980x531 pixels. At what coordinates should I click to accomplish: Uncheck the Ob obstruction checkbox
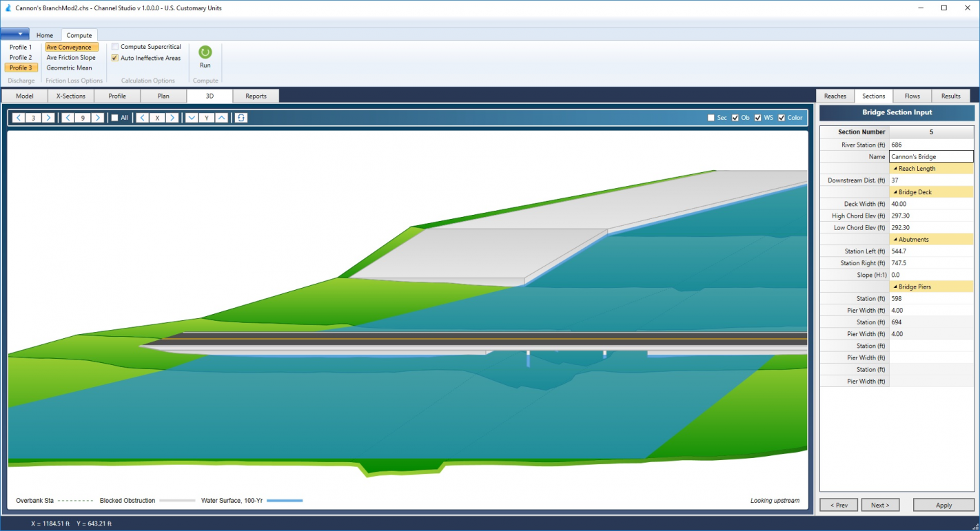(735, 118)
